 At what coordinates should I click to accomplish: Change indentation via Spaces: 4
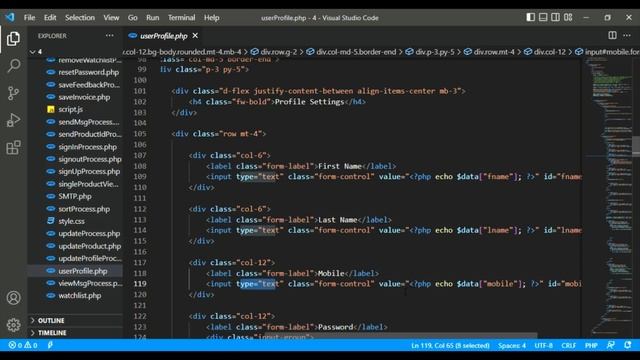click(512, 345)
